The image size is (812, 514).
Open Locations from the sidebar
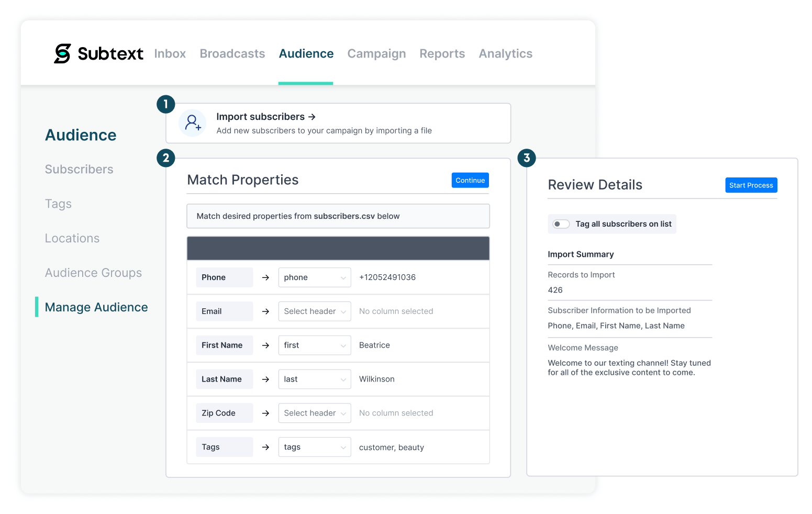72,238
